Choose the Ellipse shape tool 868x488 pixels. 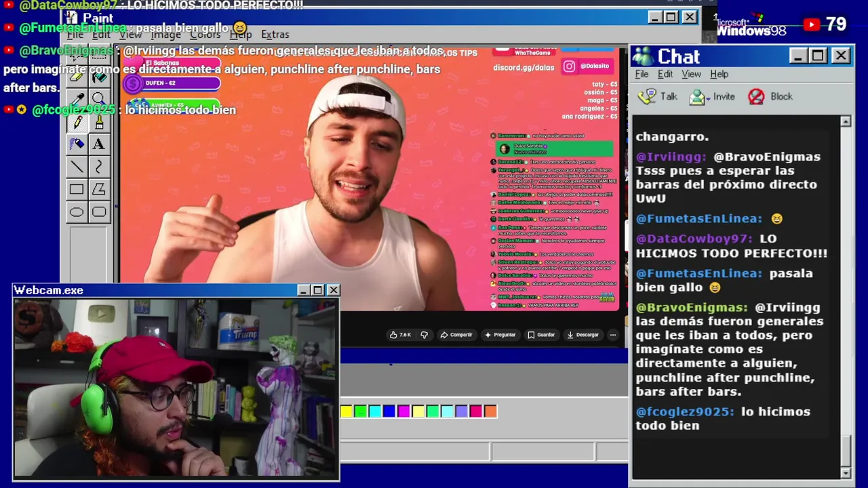77,212
